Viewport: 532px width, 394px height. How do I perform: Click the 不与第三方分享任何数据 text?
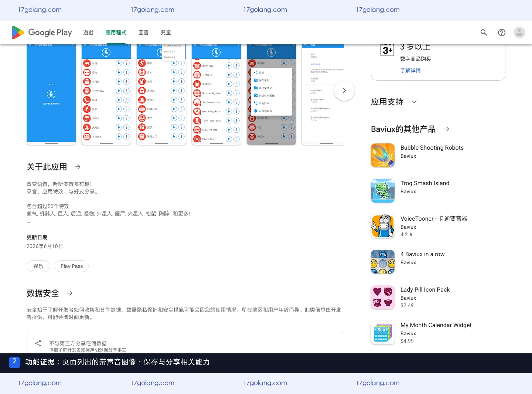78,343
